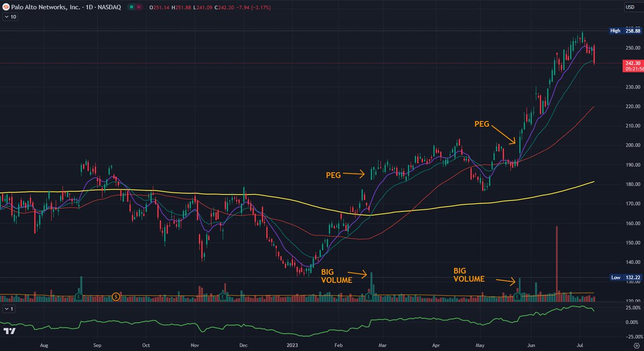Click the TradingView logo
The height and width of the screenshot is (351, 644).
click(x=9, y=331)
